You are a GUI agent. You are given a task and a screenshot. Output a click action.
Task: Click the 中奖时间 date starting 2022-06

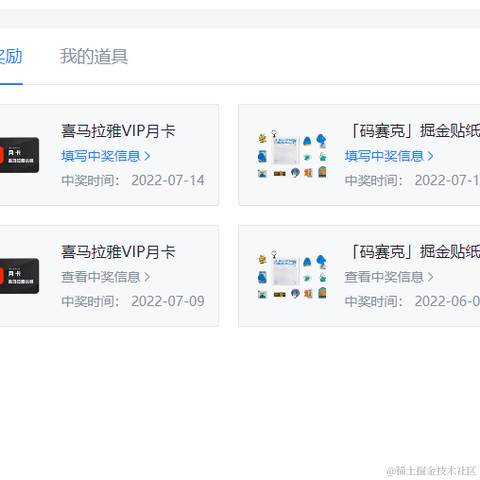447,301
